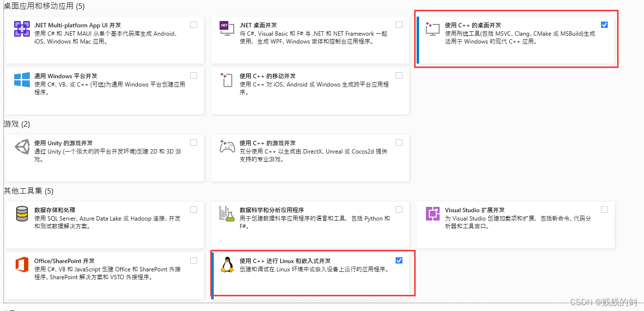Check the .NET 桌面开发 checkbox

click(399, 25)
